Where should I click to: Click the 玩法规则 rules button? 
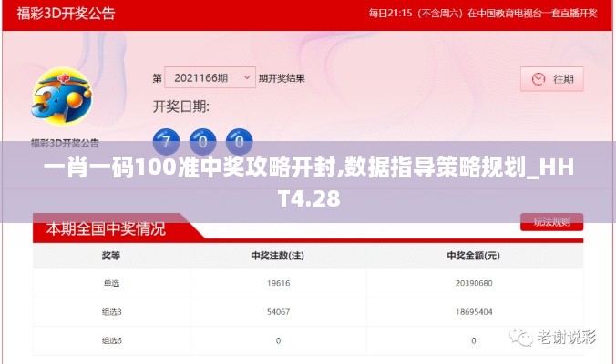click(552, 222)
